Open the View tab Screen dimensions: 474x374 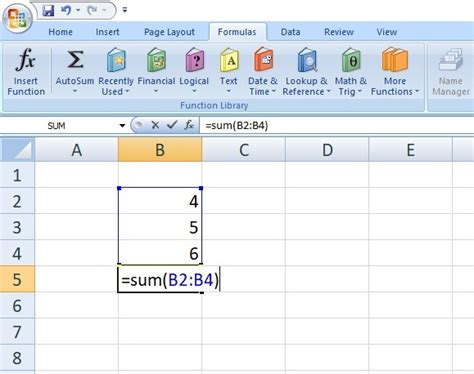coord(387,32)
